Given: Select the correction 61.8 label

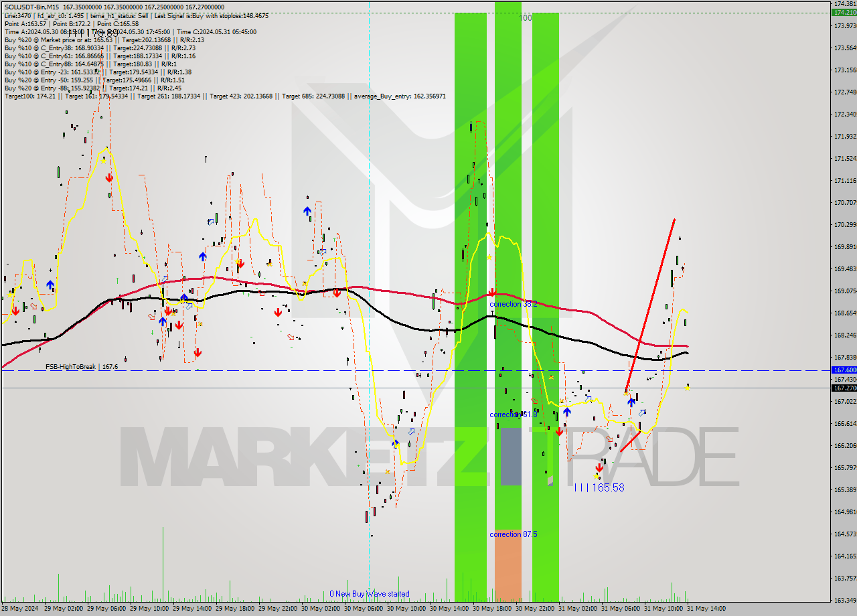Looking at the screenshot, I should [x=512, y=414].
